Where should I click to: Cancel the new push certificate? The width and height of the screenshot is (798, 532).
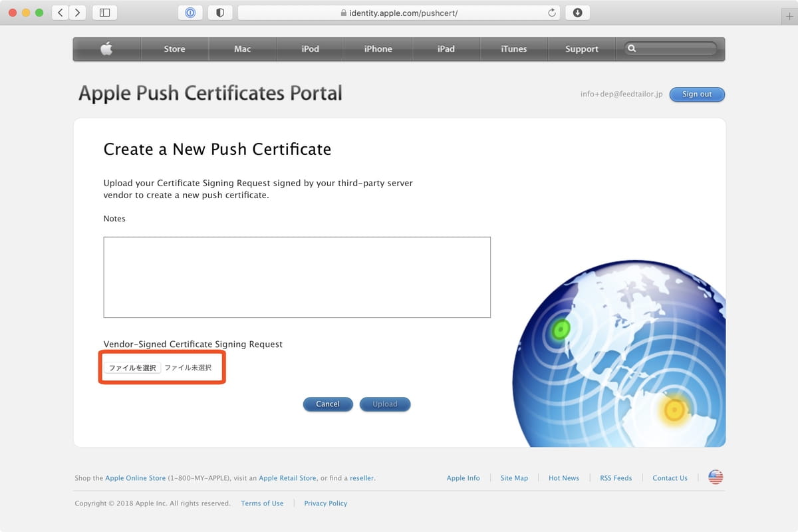click(328, 404)
